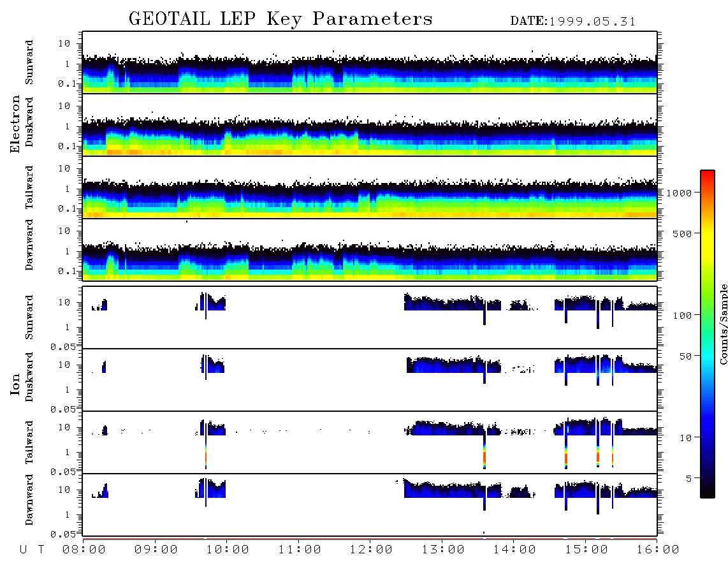The width and height of the screenshot is (728, 561).
Task: Click the vertical 'Electron' group label
Action: click(15, 124)
